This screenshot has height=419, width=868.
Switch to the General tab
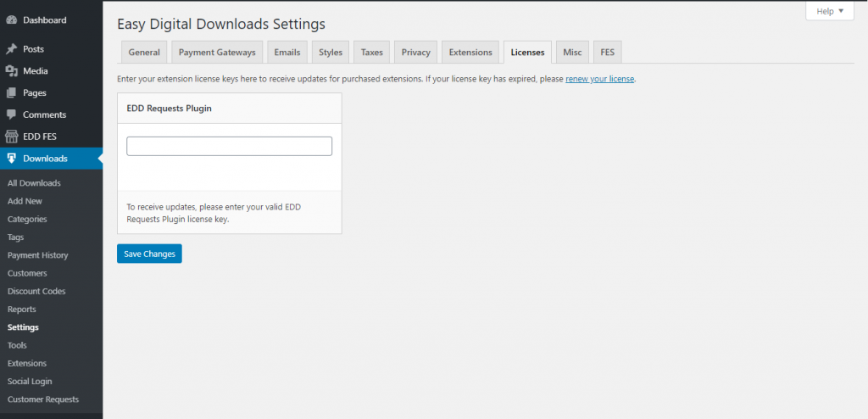(144, 52)
